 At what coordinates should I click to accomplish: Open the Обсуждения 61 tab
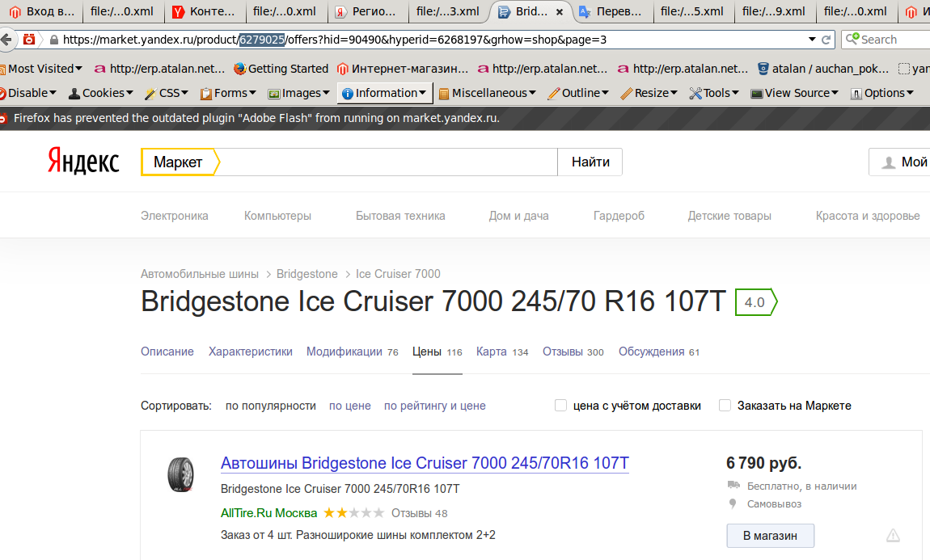(x=659, y=352)
